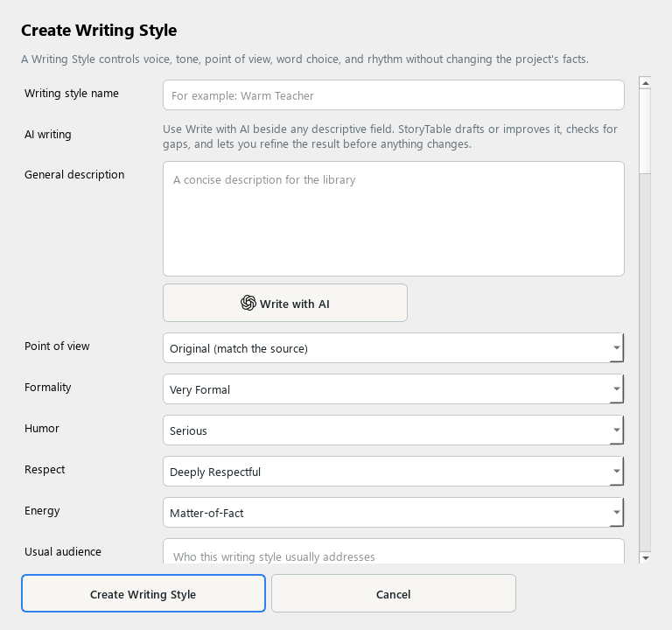Image resolution: width=672 pixels, height=630 pixels.
Task: Open the Point of view dropdown
Action: 393,347
